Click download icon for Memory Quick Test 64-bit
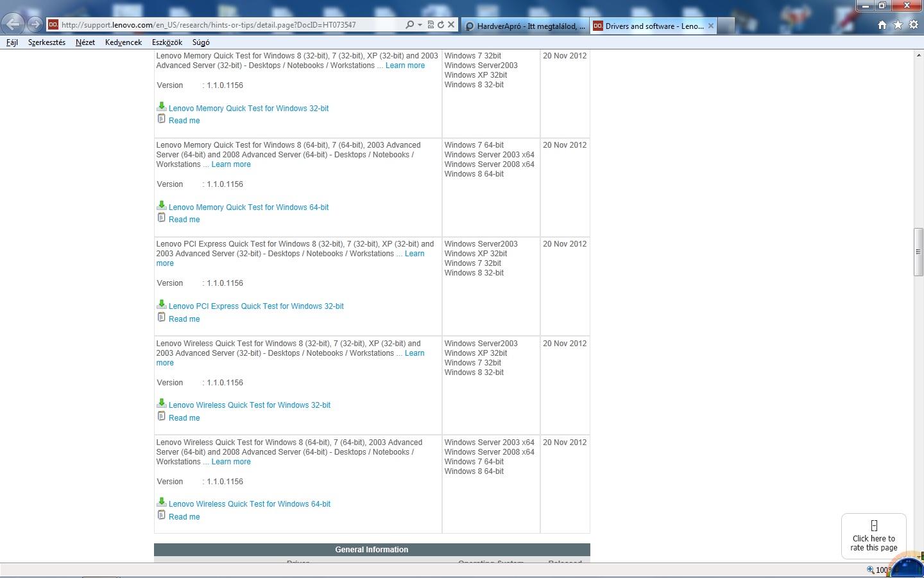 pos(161,206)
